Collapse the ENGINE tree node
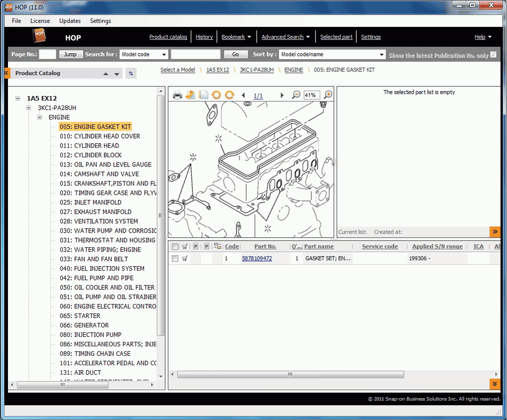This screenshot has width=507, height=420. click(39, 117)
